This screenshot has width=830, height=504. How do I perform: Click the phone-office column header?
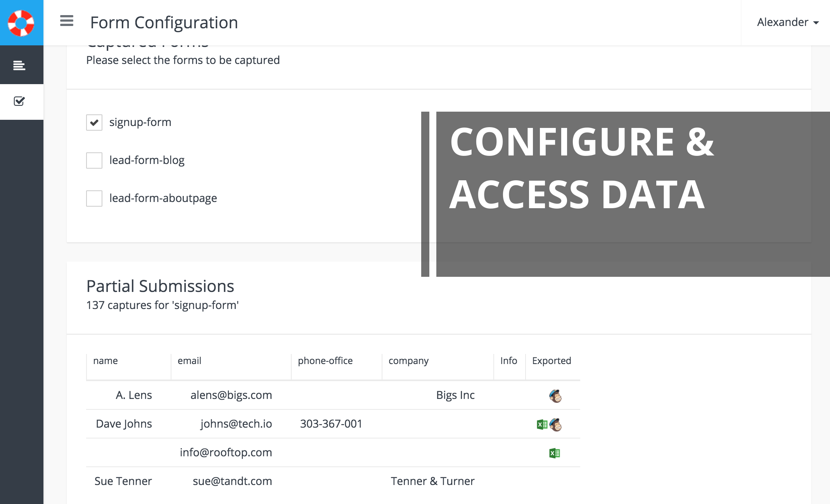point(325,361)
